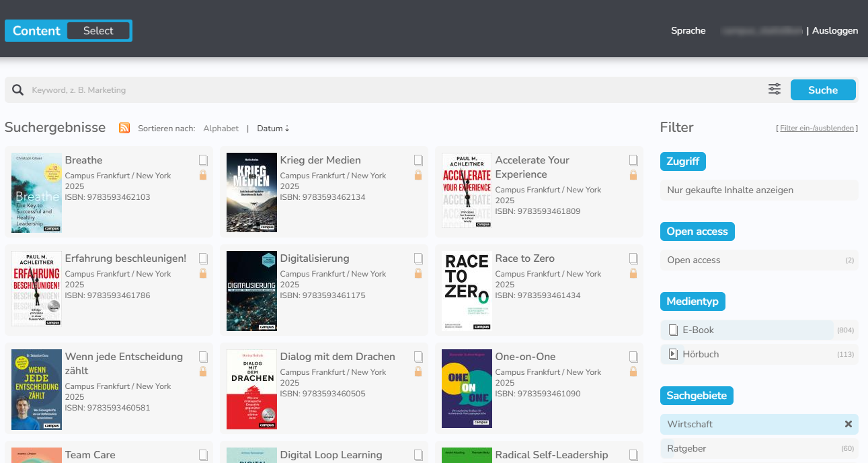Click e-book icon on Digitalisierung card
The height and width of the screenshot is (463, 868).
418,258
